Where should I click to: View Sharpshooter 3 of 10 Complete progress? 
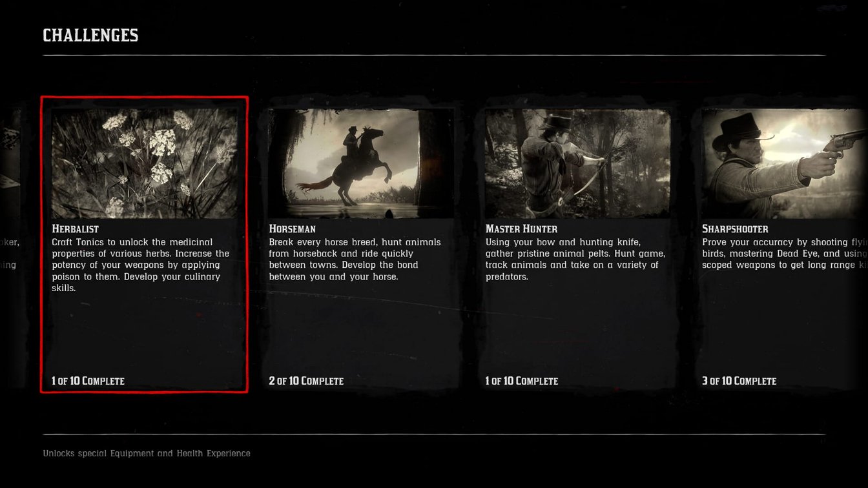click(x=739, y=381)
